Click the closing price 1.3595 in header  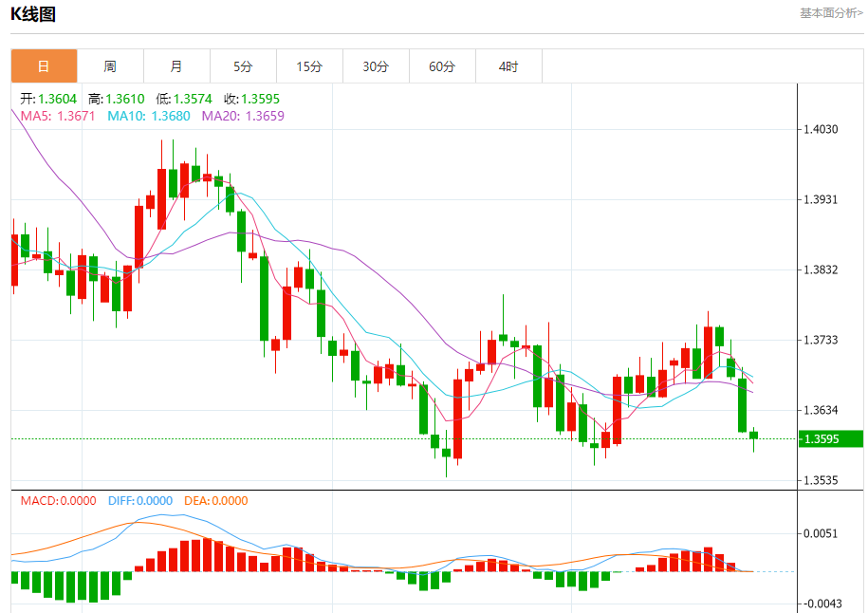click(x=260, y=99)
